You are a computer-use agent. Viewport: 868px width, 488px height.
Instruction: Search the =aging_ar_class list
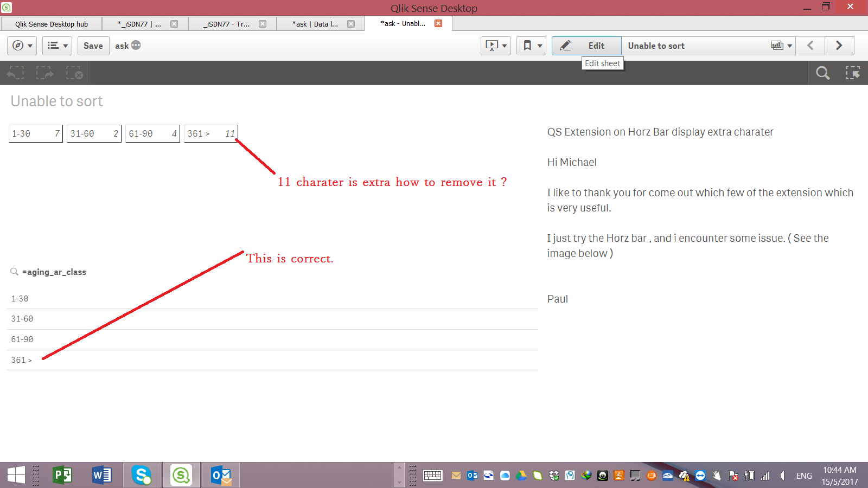tap(15, 272)
